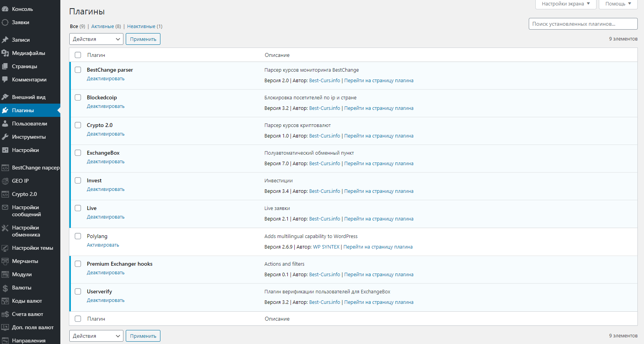This screenshot has height=344, width=644.
Task: Expand the Настройки экрана panel
Action: pyautogui.click(x=566, y=4)
